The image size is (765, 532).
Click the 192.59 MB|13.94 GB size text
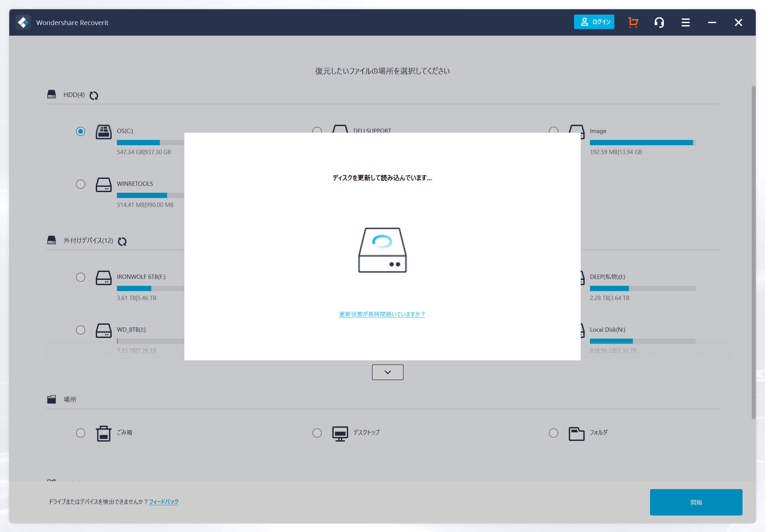(x=616, y=152)
